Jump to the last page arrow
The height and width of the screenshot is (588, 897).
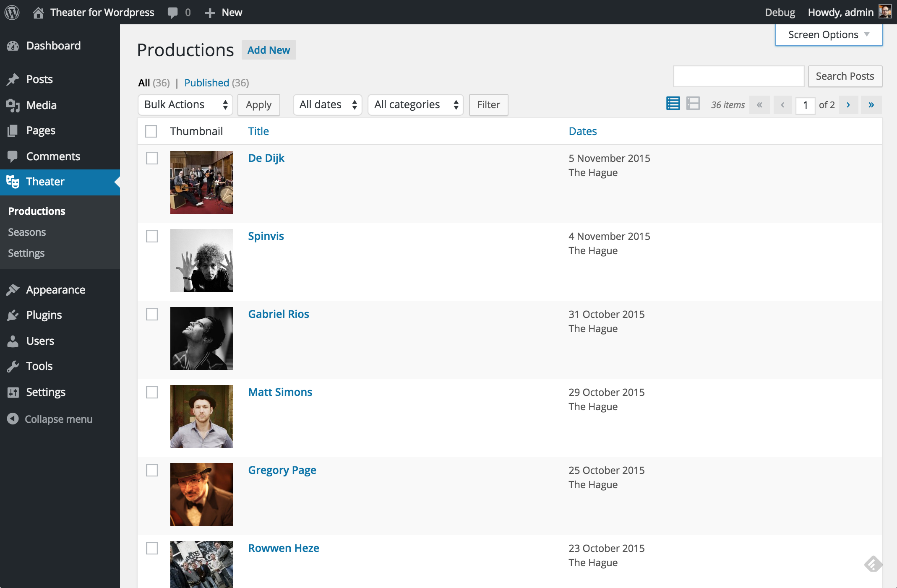click(x=871, y=105)
